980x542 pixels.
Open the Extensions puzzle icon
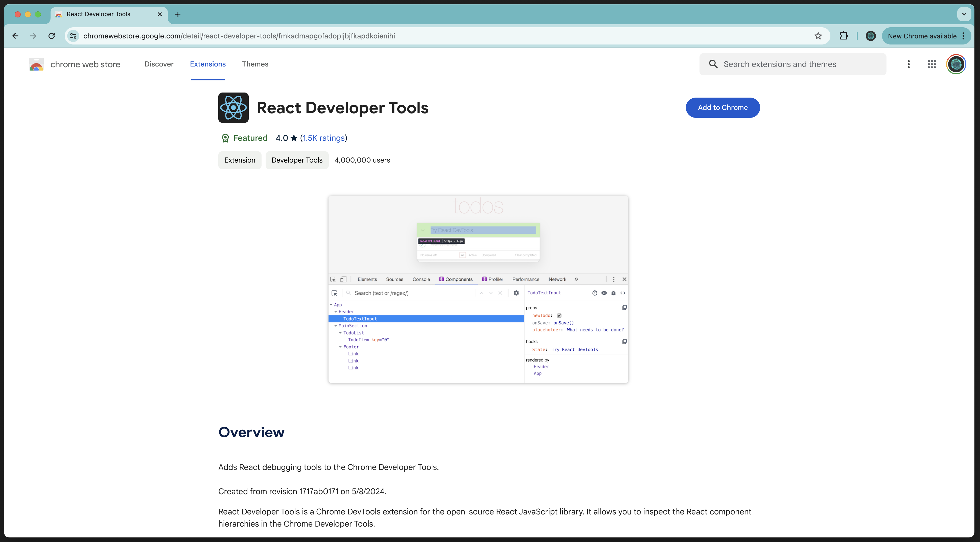click(844, 36)
